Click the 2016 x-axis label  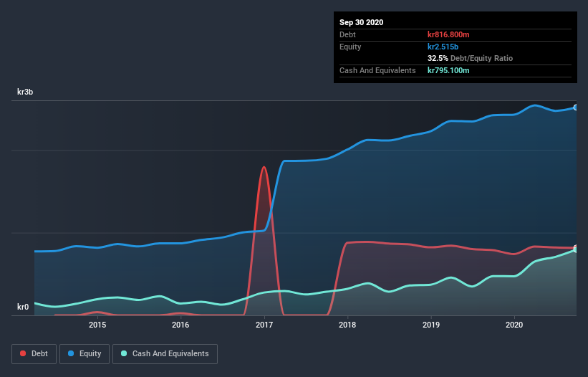(x=180, y=325)
